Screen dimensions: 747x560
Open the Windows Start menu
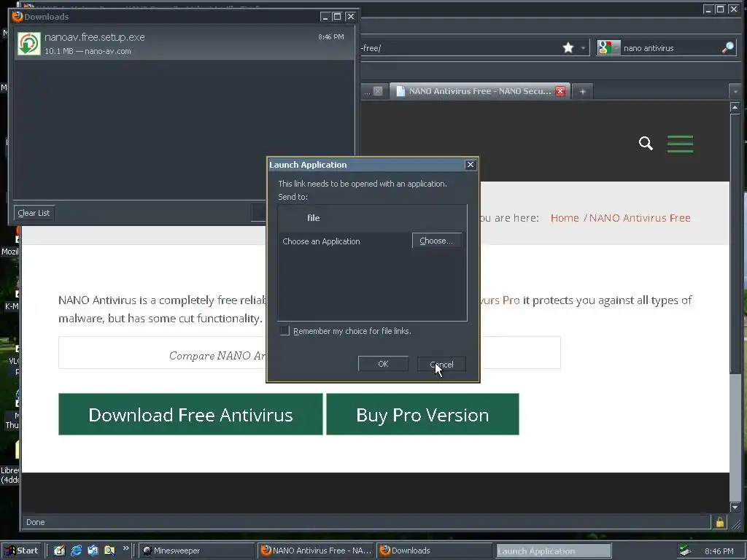coord(22,551)
